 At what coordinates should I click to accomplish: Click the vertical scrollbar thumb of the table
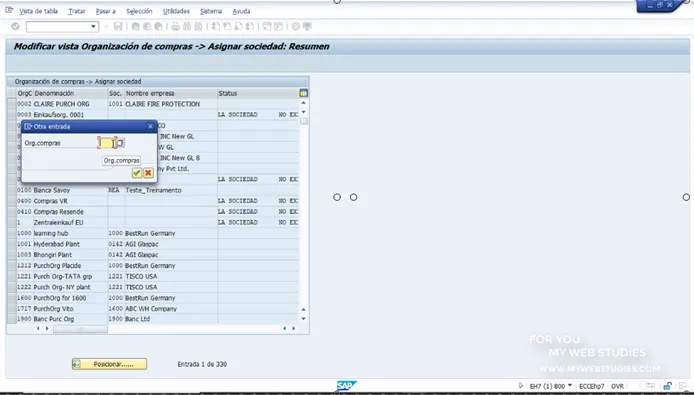pos(304,121)
